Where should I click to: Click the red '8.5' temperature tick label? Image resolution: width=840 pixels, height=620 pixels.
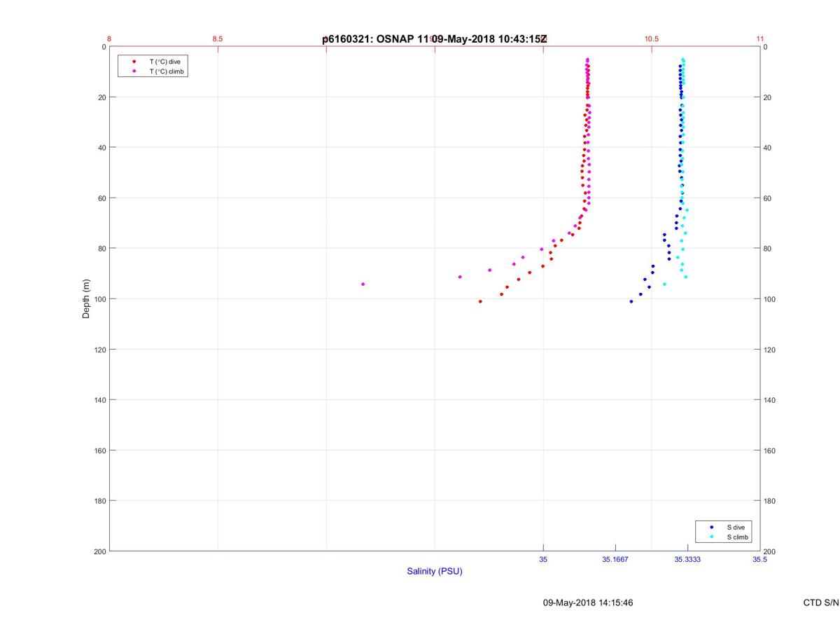[x=218, y=39]
